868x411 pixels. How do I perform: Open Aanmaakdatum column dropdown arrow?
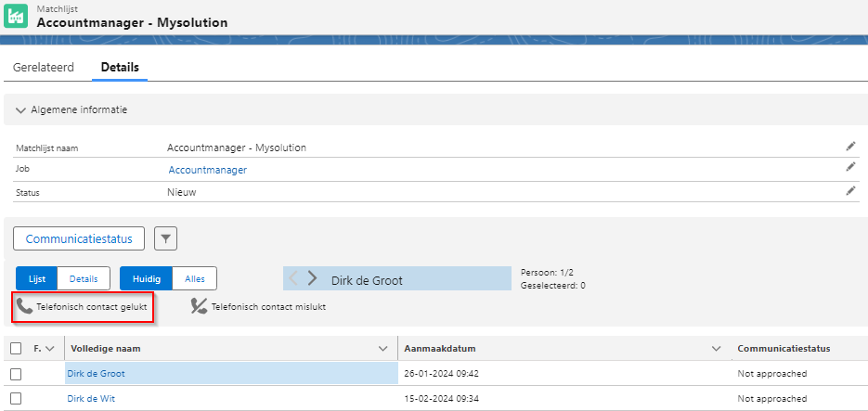point(716,349)
